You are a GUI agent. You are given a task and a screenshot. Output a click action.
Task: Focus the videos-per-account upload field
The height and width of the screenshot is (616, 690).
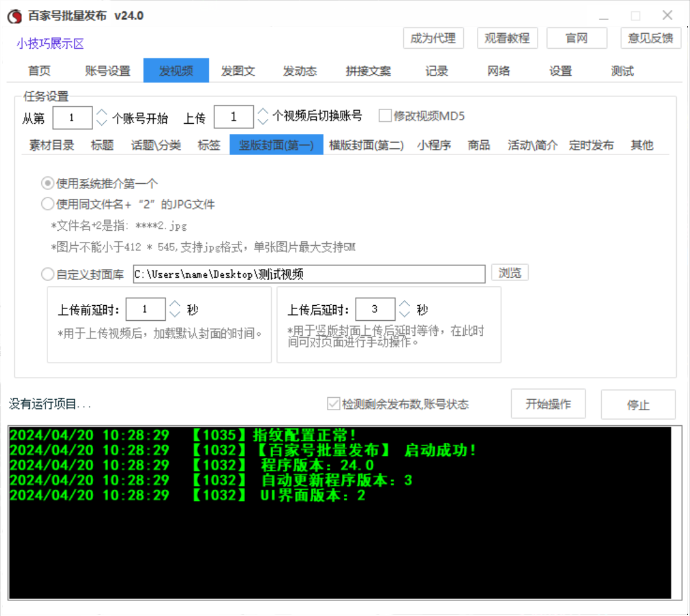tap(234, 117)
